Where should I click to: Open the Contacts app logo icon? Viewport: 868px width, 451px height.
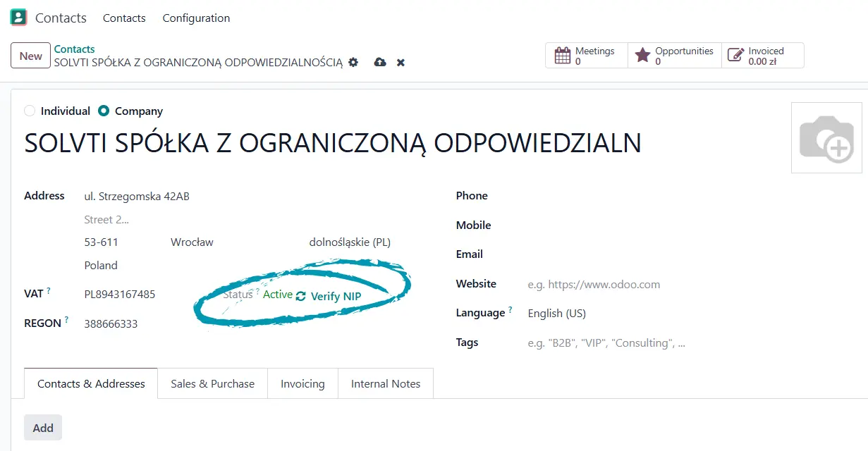(x=18, y=18)
